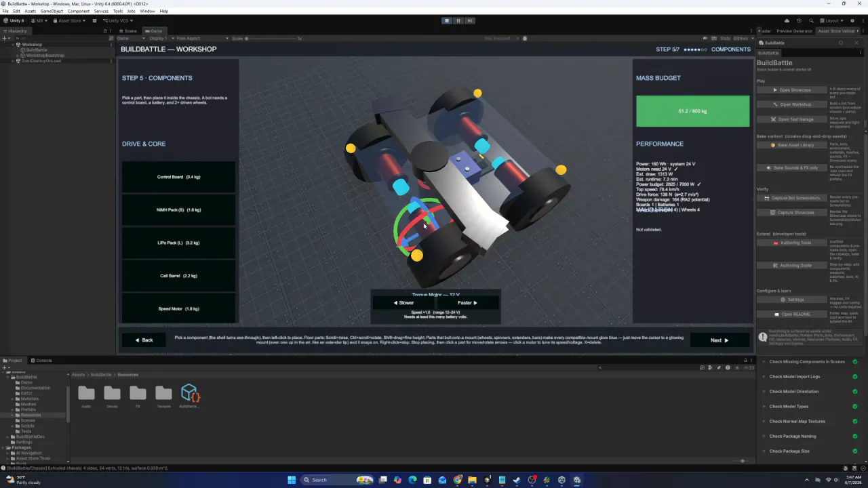Screen dimensions: 868x488
Task: Adjust the Game view Scale slider
Action: 273,38
